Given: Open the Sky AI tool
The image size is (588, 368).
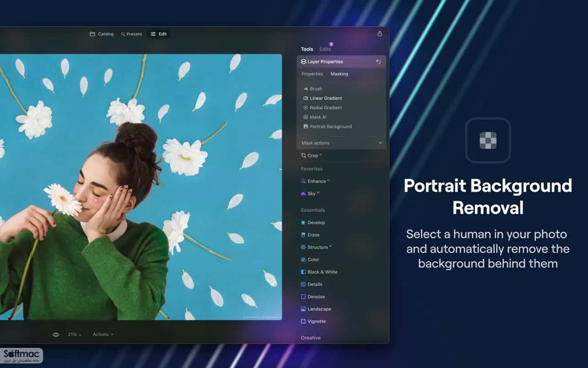Looking at the screenshot, I should pos(310,194).
